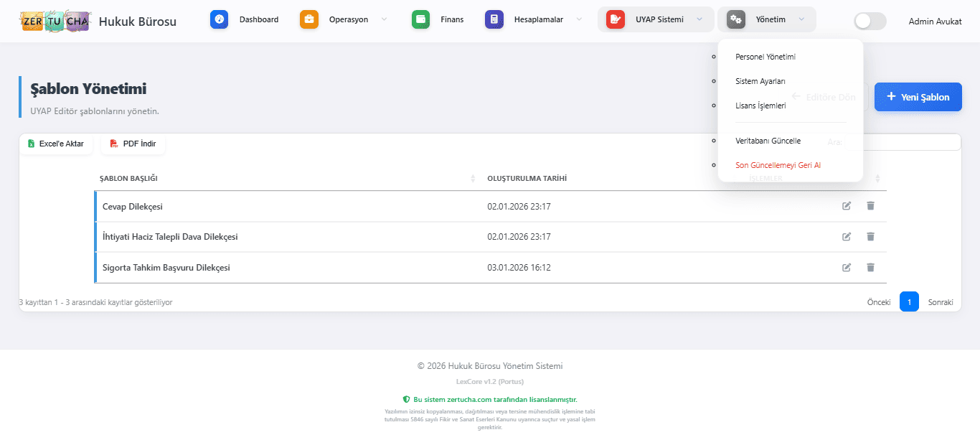Toggle the theme switch near Admin Avukat
Image resolution: width=980 pixels, height=440 pixels.
tap(870, 21)
